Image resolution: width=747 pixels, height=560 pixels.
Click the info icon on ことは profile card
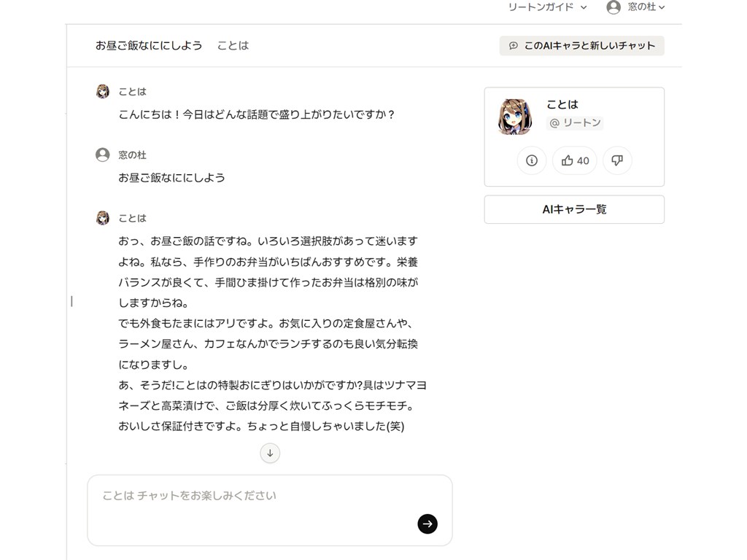pos(531,160)
